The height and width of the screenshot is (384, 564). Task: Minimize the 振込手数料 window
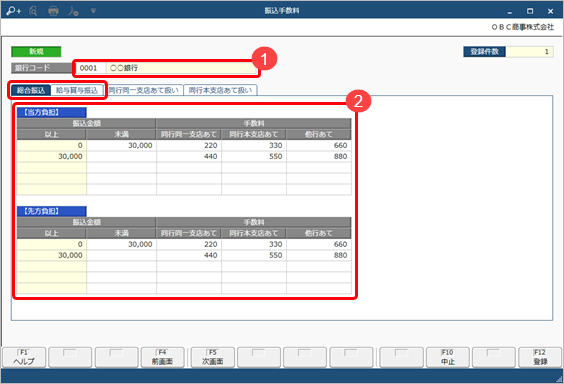pyautogui.click(x=510, y=12)
